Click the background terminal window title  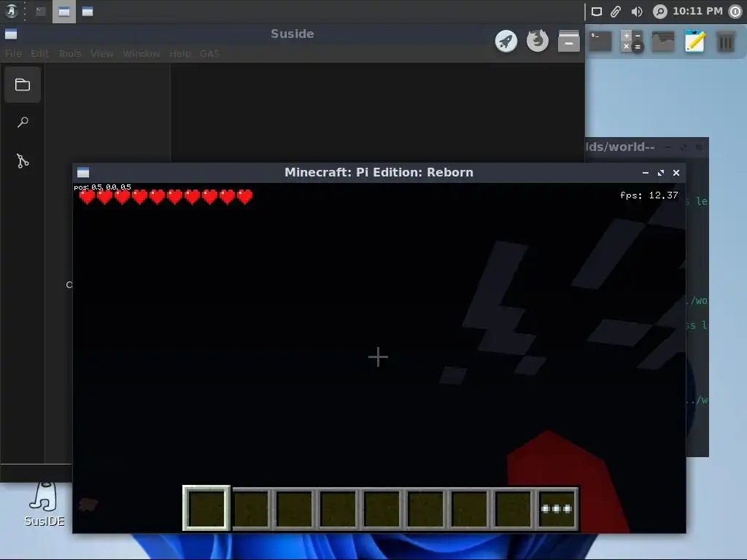[620, 147]
